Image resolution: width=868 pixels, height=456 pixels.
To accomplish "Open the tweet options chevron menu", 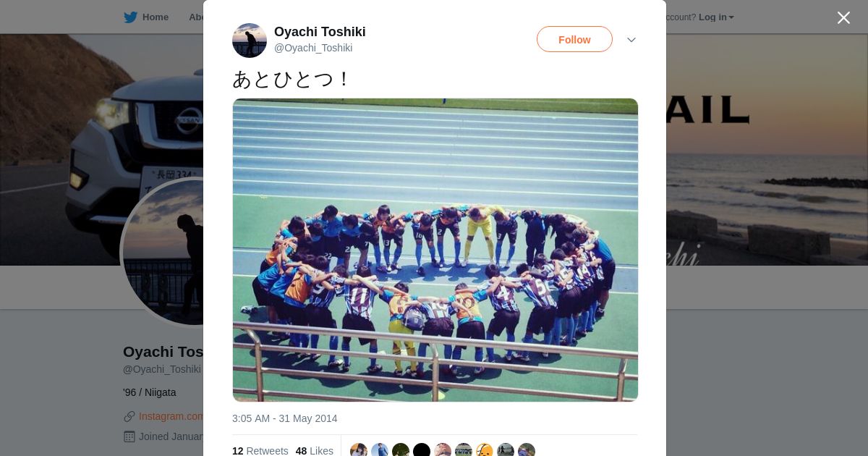I will point(631,40).
